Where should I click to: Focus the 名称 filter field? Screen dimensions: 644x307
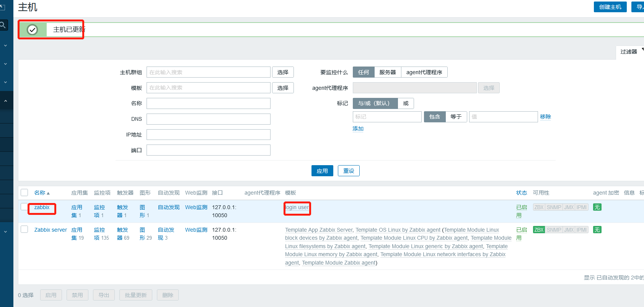tap(209, 103)
